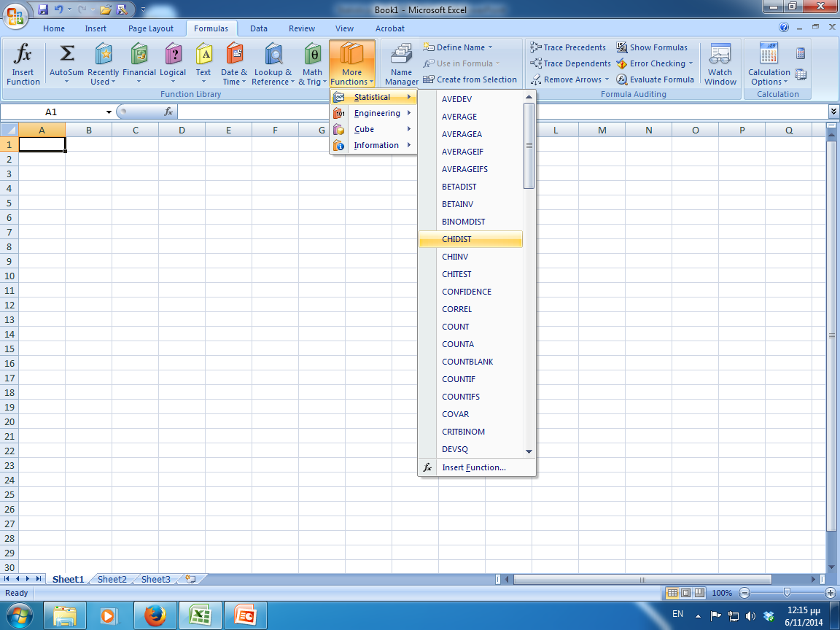The image size is (840, 630).
Task: Click Insert Function... at menu bottom
Action: point(477,467)
